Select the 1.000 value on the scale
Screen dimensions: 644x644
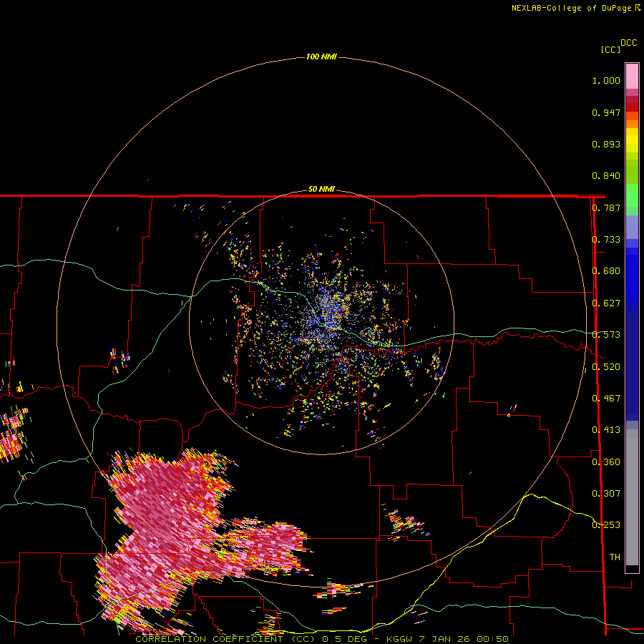606,80
